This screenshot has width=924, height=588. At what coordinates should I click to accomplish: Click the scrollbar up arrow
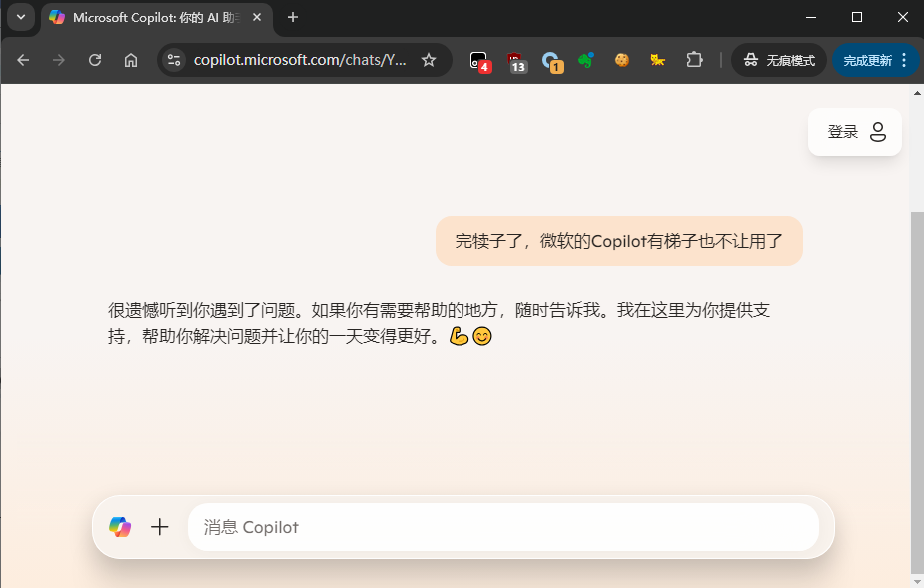918,93
